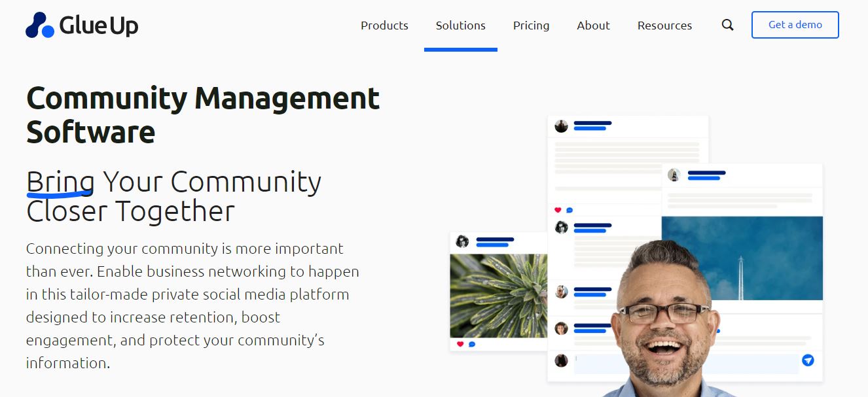This screenshot has width=868, height=397.
Task: Expand the Resources menu
Action: coord(664,26)
